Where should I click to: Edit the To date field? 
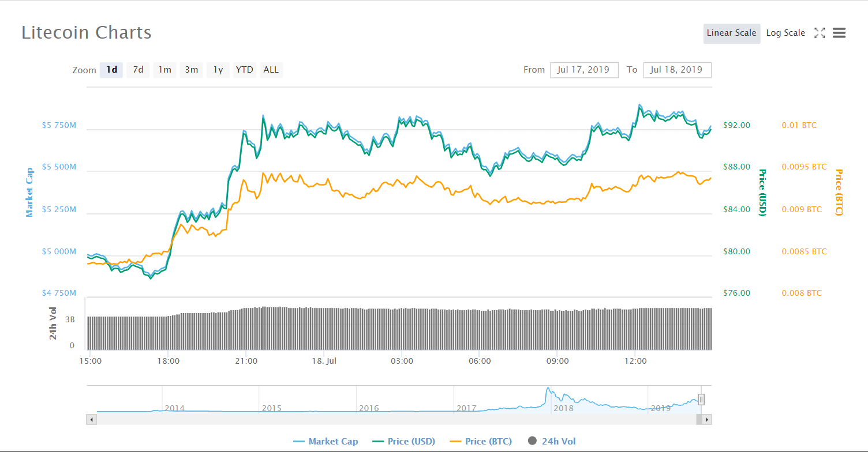677,70
